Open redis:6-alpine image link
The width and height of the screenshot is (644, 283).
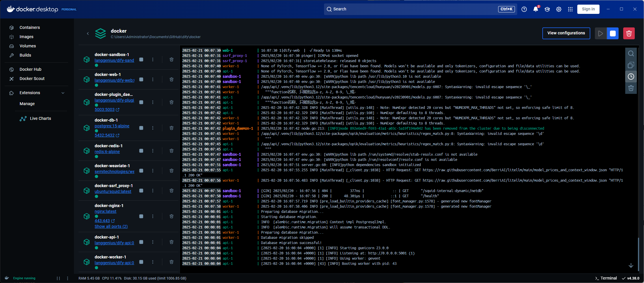107,152
